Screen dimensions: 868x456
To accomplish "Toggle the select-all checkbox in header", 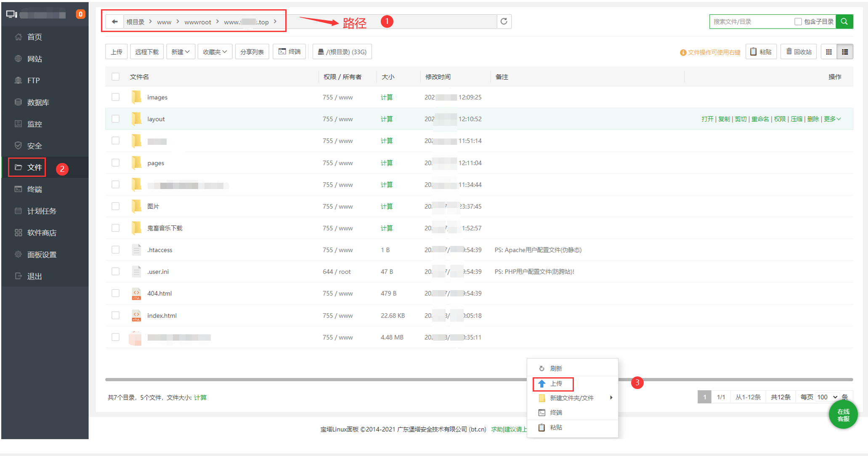I will point(115,77).
